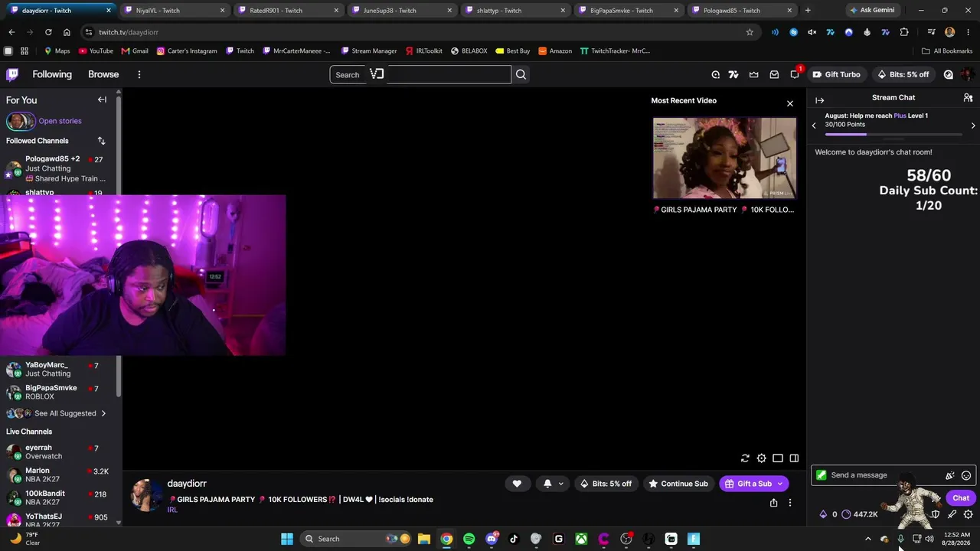The height and width of the screenshot is (551, 980).
Task: Bookmark this page with the star icon
Action: click(x=750, y=32)
